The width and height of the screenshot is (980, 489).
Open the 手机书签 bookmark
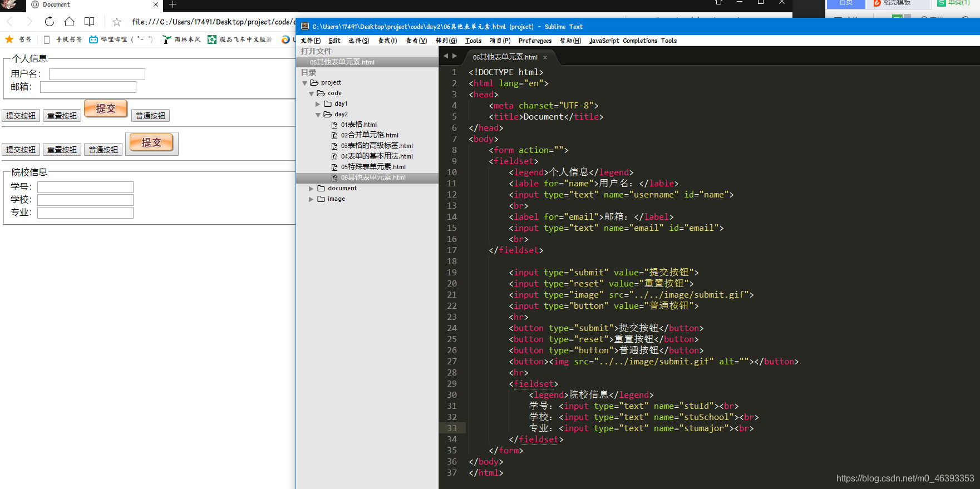coord(62,39)
